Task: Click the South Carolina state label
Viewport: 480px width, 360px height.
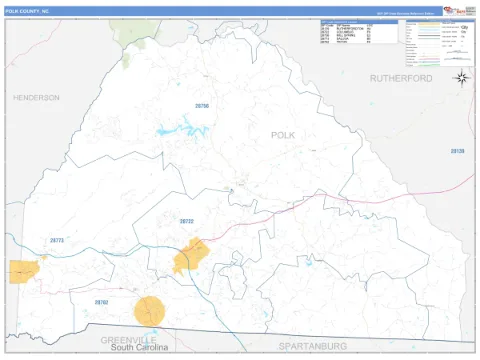Action: (x=139, y=348)
